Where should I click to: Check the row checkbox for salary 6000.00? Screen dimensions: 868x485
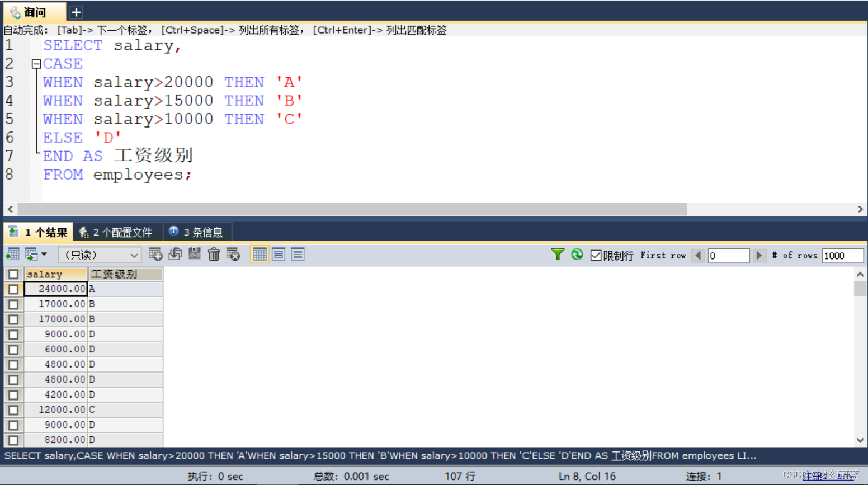pos(13,350)
